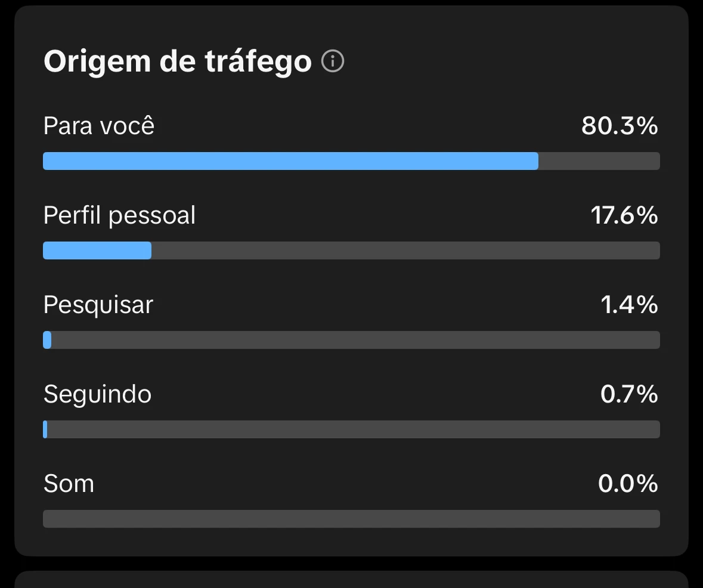The image size is (703, 588).
Task: Click the 17.6% Perfil pessoal value
Action: coord(624,215)
